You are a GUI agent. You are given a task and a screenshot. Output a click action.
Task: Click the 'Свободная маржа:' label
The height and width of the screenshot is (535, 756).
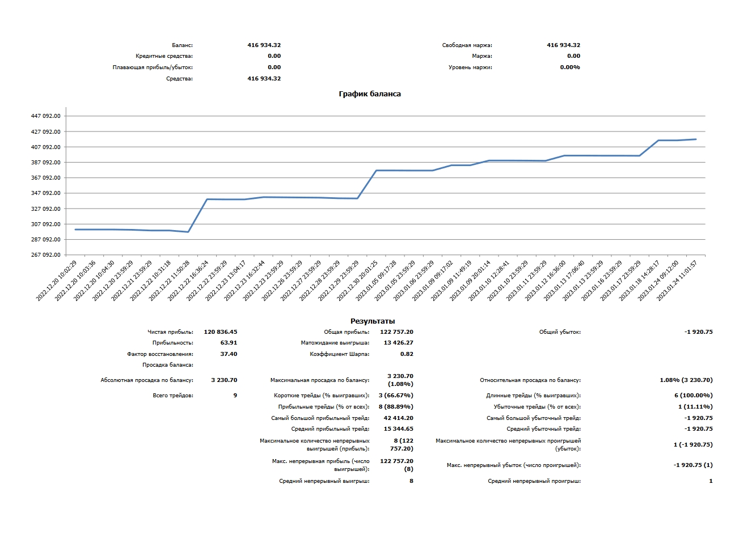tap(467, 45)
